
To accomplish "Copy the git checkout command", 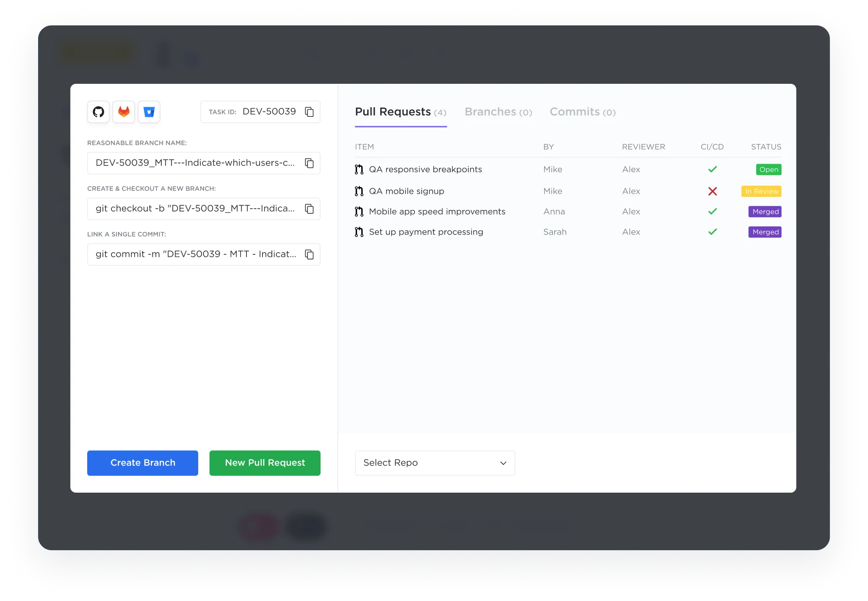I will point(310,209).
